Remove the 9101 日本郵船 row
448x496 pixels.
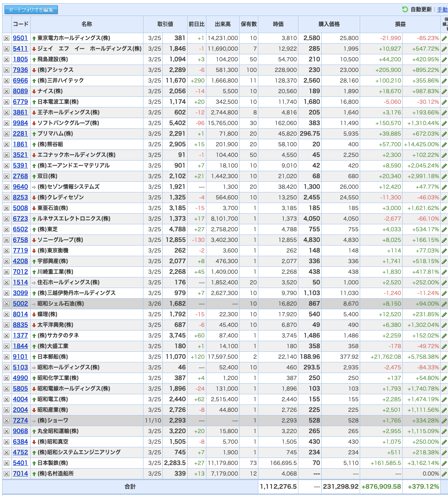point(7,357)
